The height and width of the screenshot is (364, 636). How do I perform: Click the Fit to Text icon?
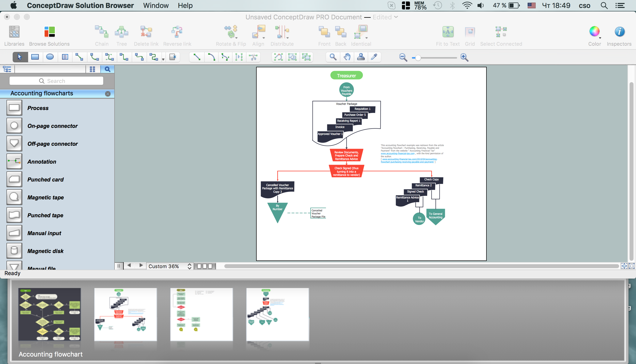[x=448, y=32]
